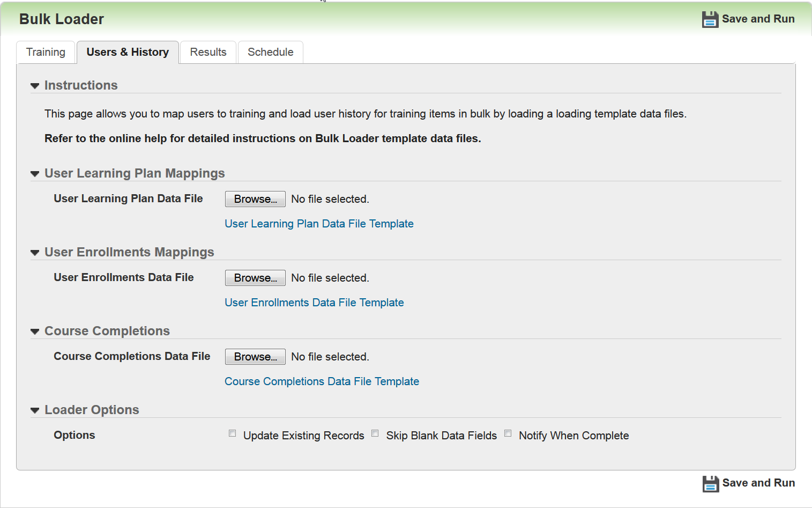This screenshot has width=812, height=508.
Task: Collapse the User Enrollments Mappings section
Action: (35, 253)
